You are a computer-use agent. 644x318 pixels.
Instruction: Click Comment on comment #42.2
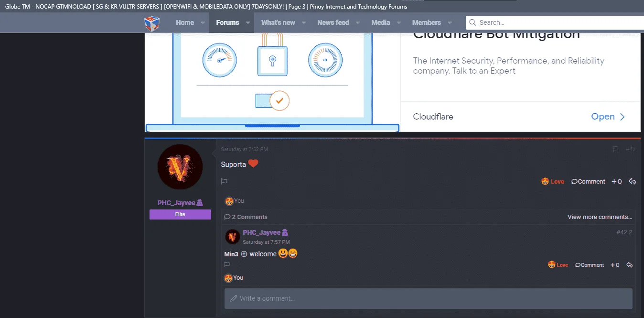(590, 265)
